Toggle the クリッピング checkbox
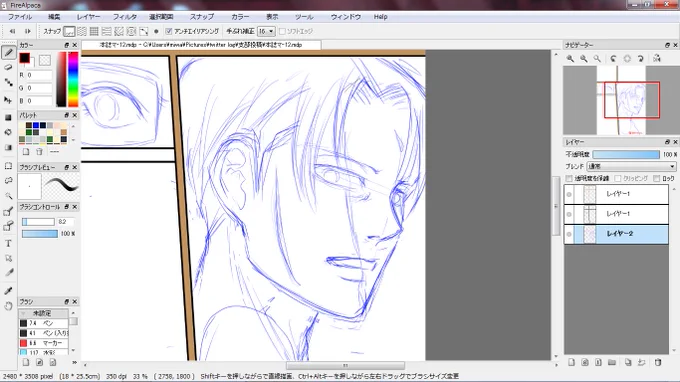The width and height of the screenshot is (680, 382). point(618,178)
